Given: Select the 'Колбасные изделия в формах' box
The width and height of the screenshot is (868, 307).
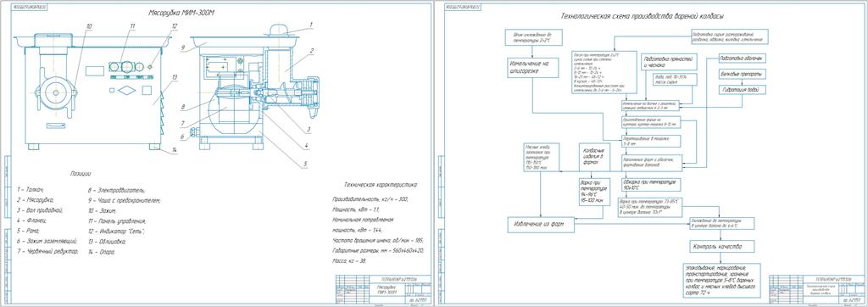Looking at the screenshot, I should click(x=594, y=156).
